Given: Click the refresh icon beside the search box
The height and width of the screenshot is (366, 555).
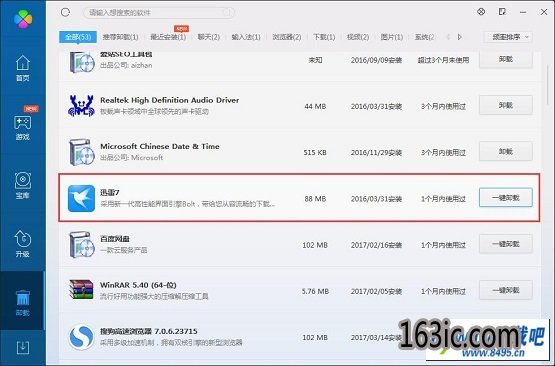Looking at the screenshot, I should tap(65, 12).
